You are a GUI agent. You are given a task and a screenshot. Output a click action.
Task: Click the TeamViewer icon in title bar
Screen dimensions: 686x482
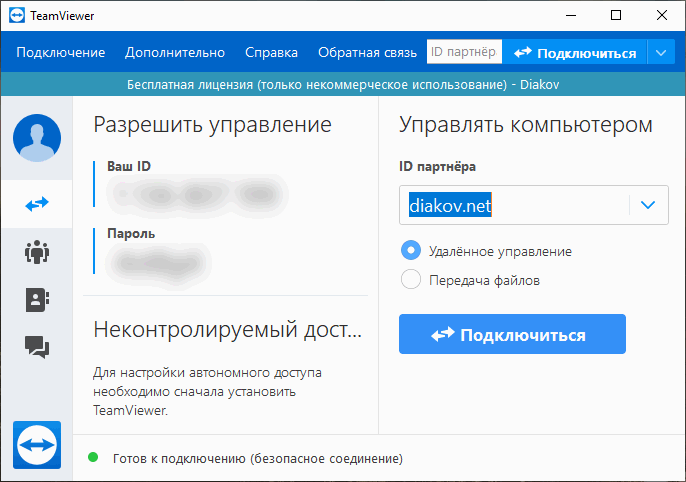[17, 16]
